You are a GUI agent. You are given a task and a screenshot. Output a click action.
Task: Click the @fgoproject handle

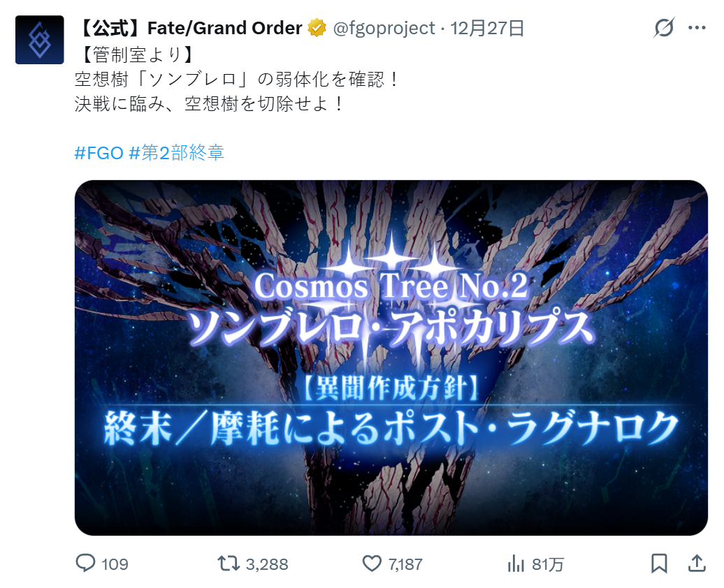pyautogui.click(x=384, y=28)
